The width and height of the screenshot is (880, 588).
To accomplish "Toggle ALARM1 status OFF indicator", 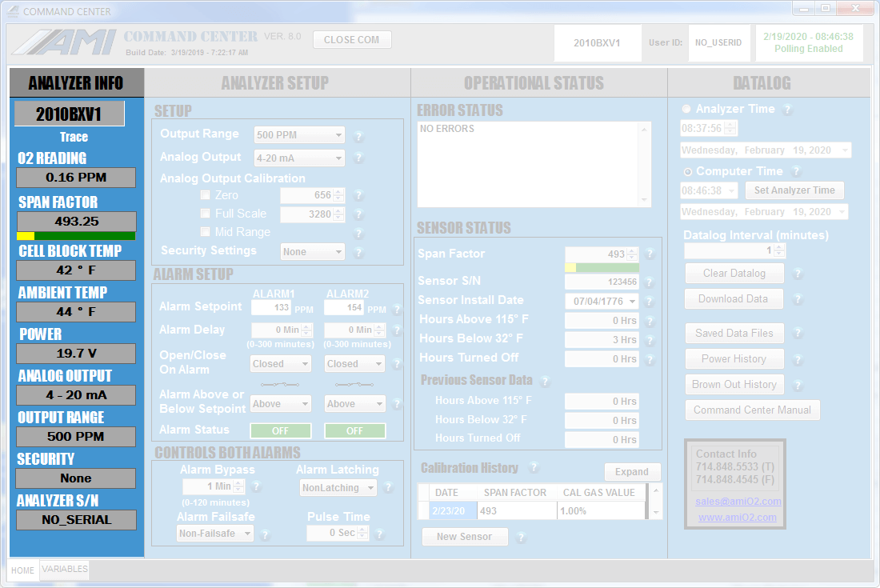I will (x=281, y=431).
